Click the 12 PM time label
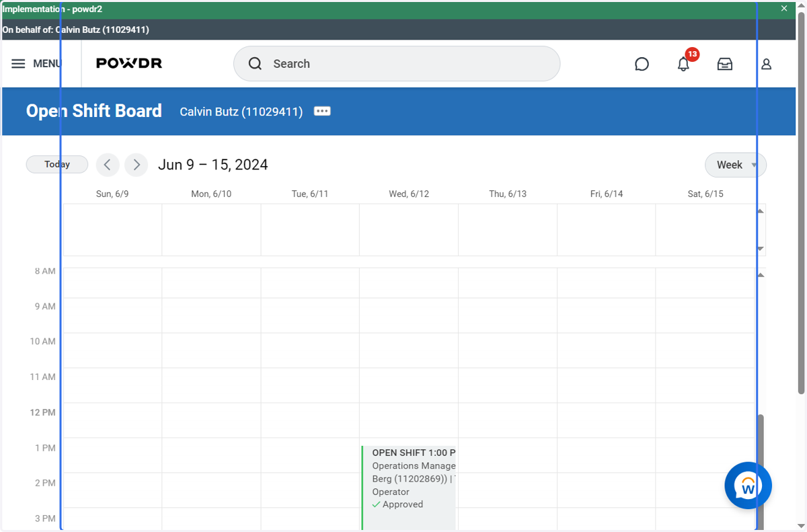807x532 pixels. pyautogui.click(x=43, y=412)
